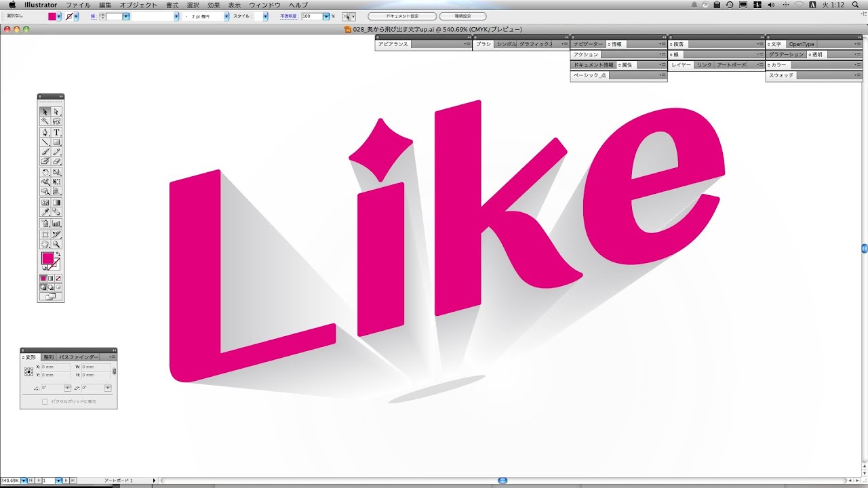The width and height of the screenshot is (868, 488).
Task: Open the stroke weight dropdown
Action: click(126, 16)
